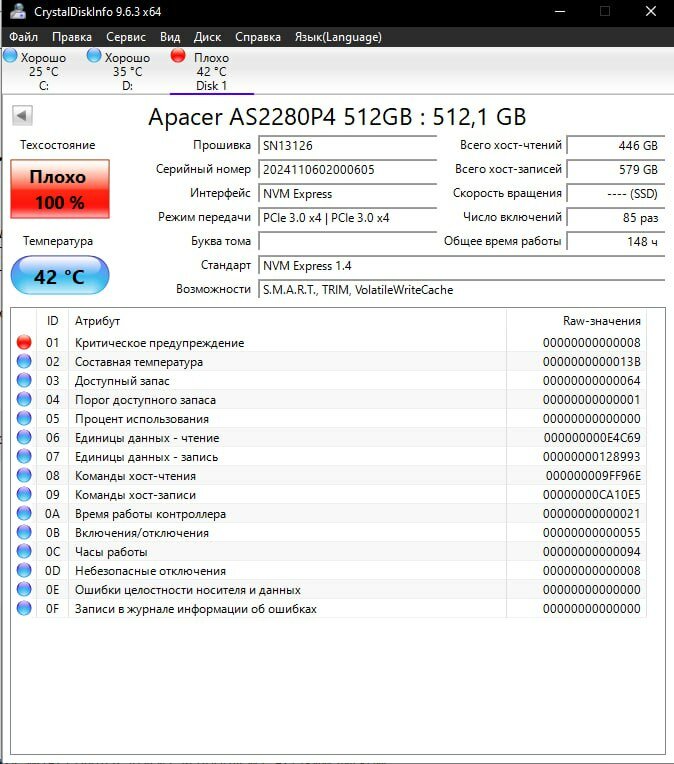Click raw value 00000000128993
The width and height of the screenshot is (674, 764).
[x=592, y=457]
